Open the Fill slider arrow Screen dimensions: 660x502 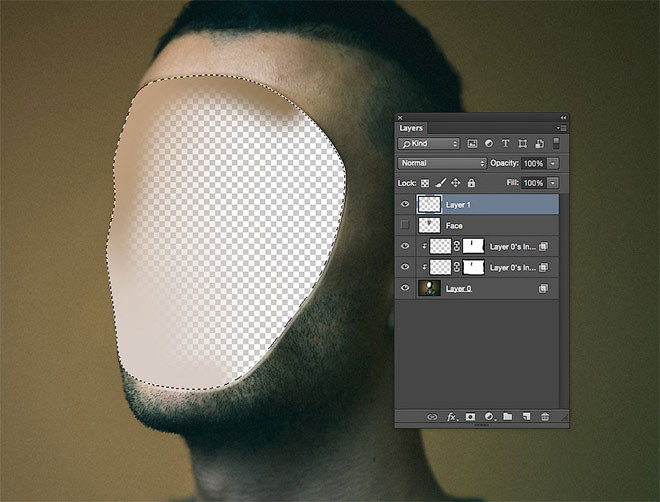coord(554,183)
